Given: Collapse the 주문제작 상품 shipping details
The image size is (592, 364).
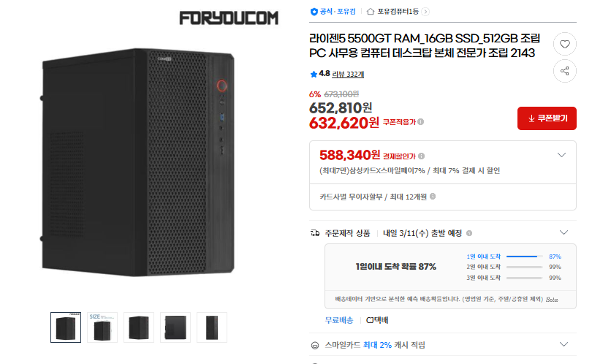Looking at the screenshot, I should click(563, 232).
